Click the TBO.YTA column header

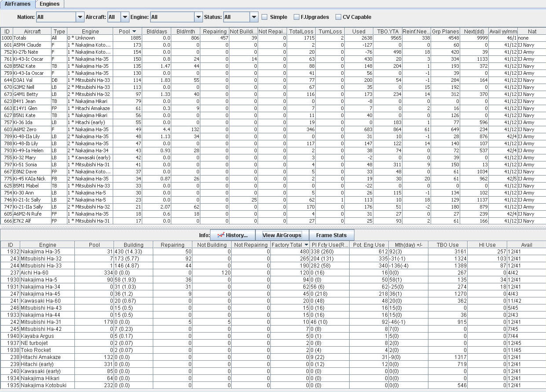click(x=387, y=31)
